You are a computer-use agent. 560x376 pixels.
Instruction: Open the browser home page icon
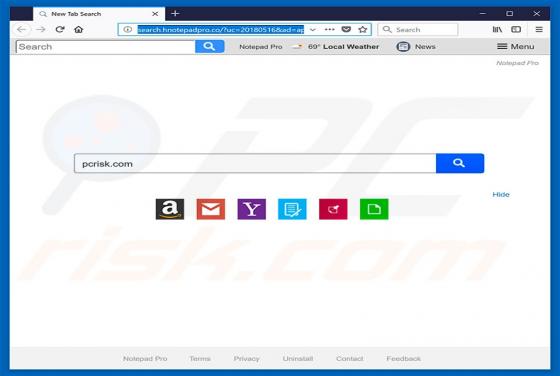(79, 29)
